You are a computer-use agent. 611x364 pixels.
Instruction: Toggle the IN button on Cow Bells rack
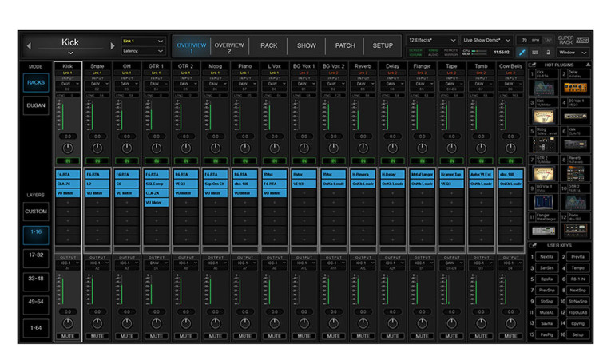point(510,160)
